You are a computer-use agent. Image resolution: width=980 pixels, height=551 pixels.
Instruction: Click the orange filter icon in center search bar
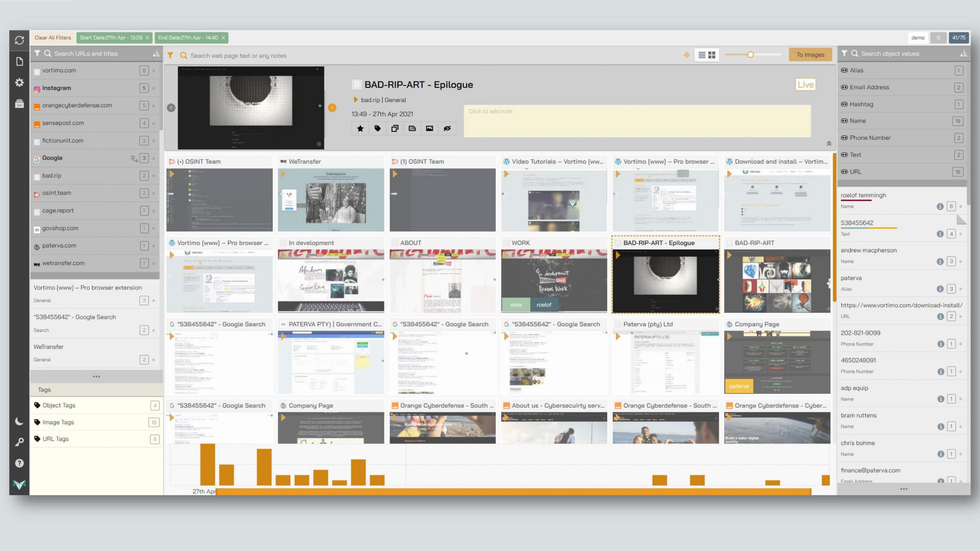(170, 55)
